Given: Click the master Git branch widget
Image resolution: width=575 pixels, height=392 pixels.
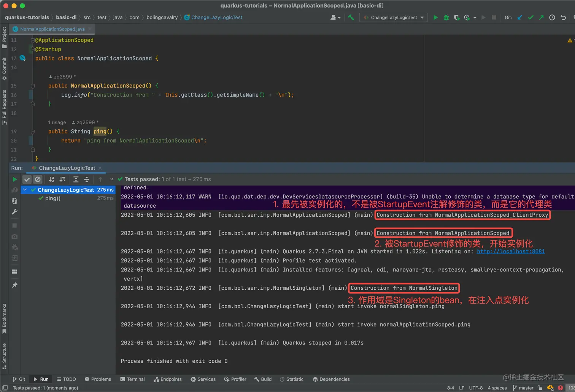Looking at the screenshot, I should click(x=523, y=388).
